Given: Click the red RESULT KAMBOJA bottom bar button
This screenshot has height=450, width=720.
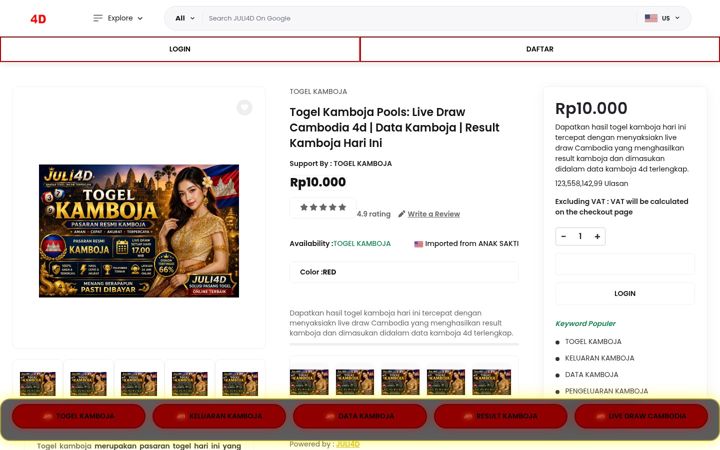Looking at the screenshot, I should point(501,416).
